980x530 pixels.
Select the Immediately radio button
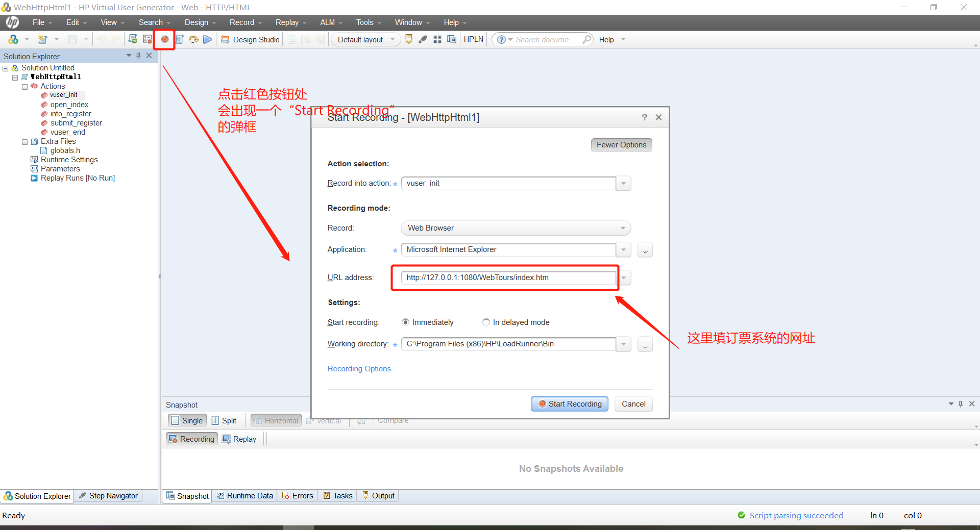coord(405,322)
